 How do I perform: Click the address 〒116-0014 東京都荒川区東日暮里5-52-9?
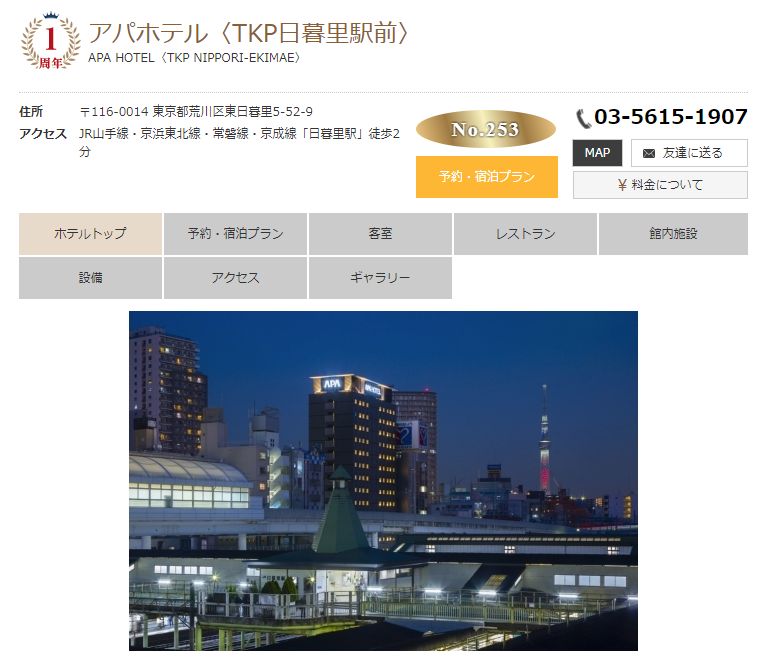[196, 112]
